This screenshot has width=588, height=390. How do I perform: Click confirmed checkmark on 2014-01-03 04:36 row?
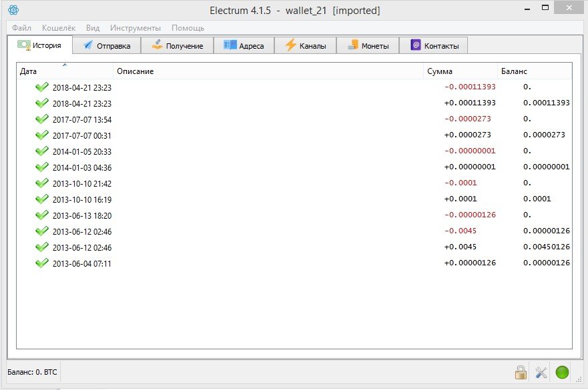(x=41, y=167)
